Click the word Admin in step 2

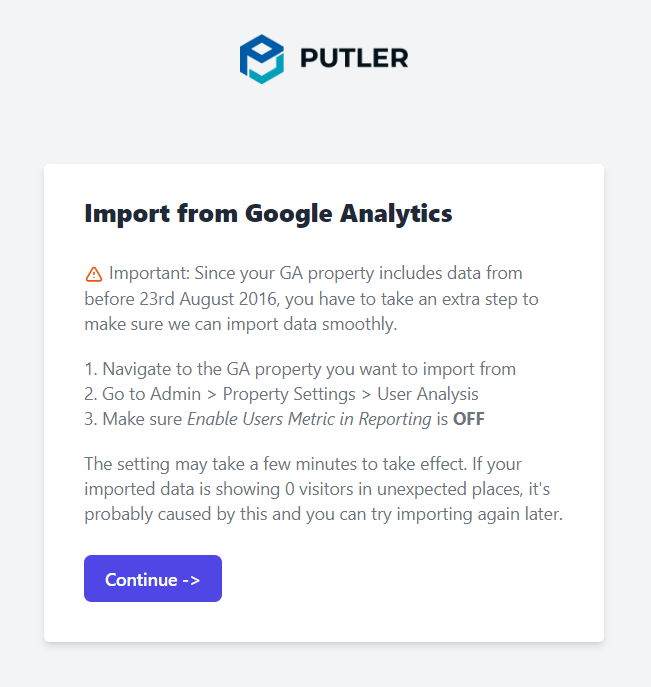[x=175, y=394]
